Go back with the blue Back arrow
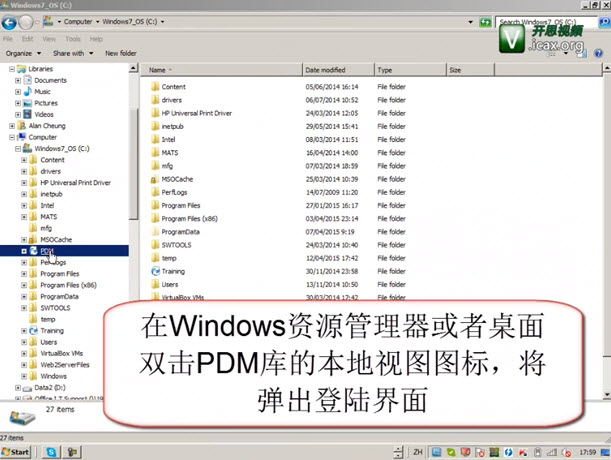The height and width of the screenshot is (460, 611). 9,23
